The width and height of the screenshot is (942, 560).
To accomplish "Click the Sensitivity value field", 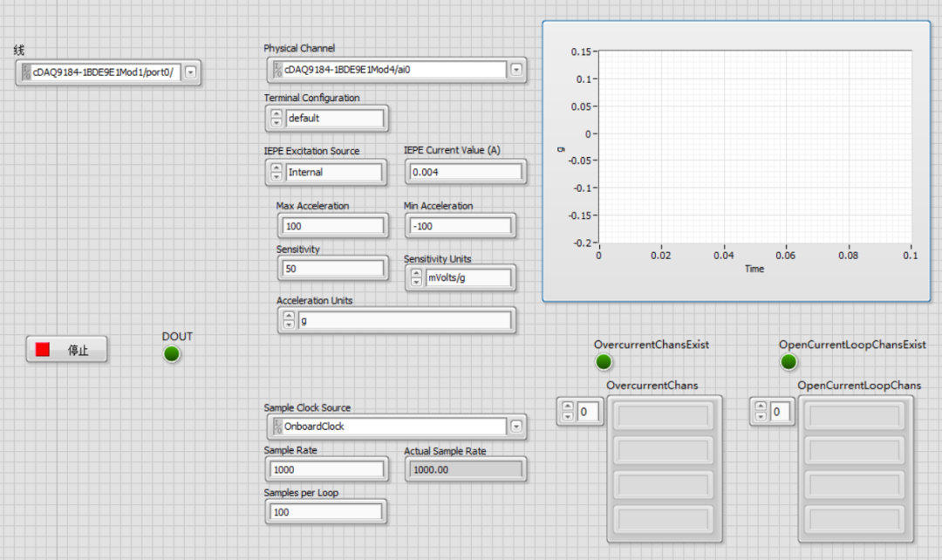I will 333,269.
